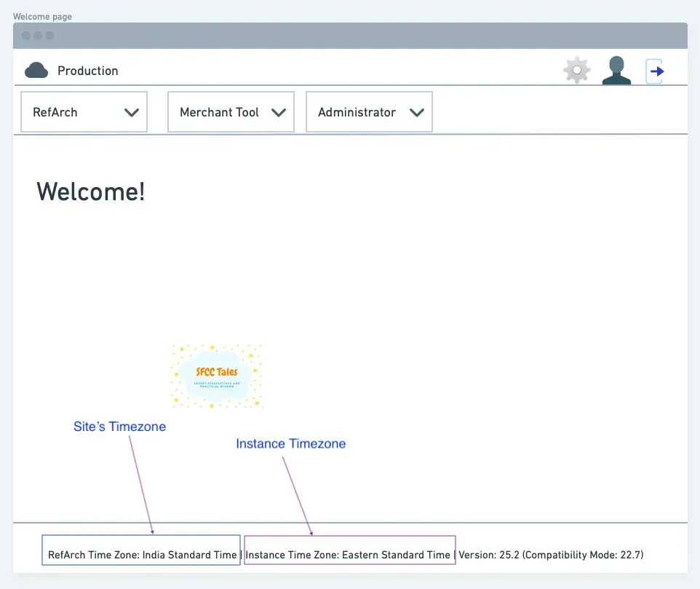Viewport: 700px width, 589px height.
Task: Click the cloud icon beside Production
Action: tap(36, 71)
